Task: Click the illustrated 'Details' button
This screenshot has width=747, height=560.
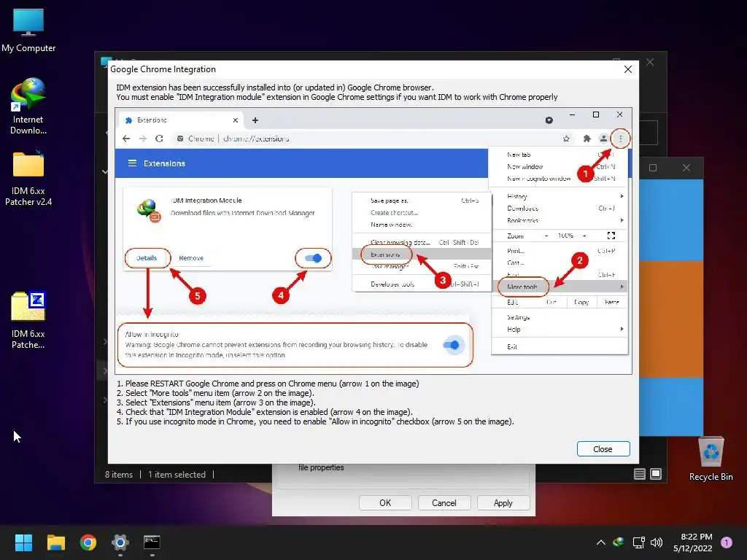Action: click(x=147, y=258)
